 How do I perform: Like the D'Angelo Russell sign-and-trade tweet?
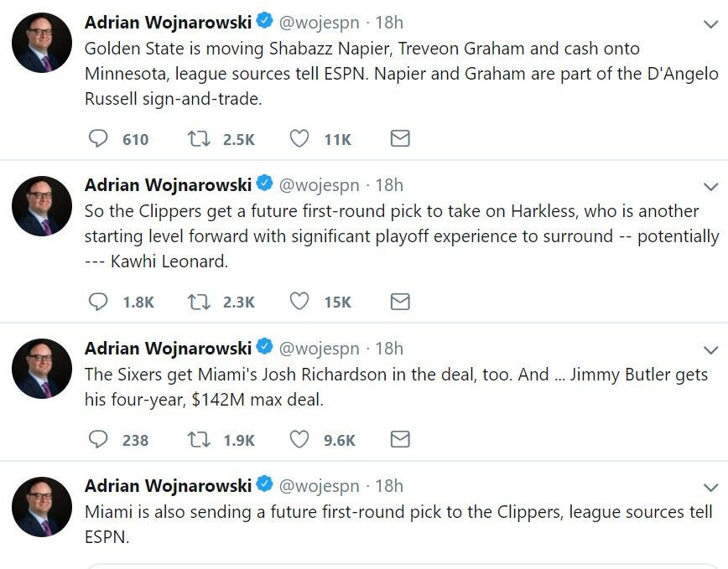pos(299,138)
